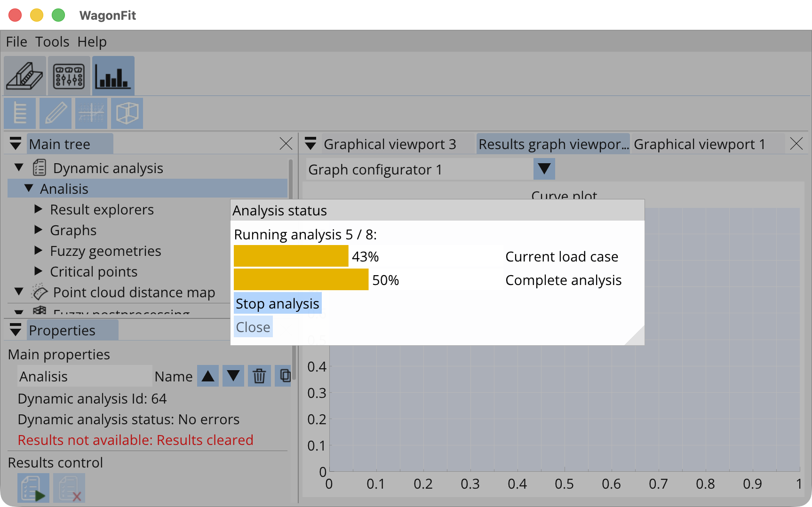Clear results using the document-X icon
The height and width of the screenshot is (507, 812).
(x=69, y=488)
